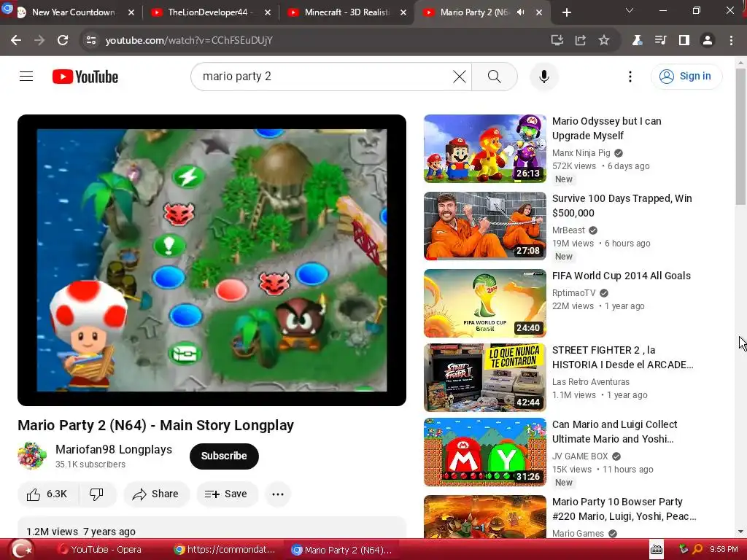
Task: Open the YouTube hamburger guide menu
Action: click(x=26, y=76)
